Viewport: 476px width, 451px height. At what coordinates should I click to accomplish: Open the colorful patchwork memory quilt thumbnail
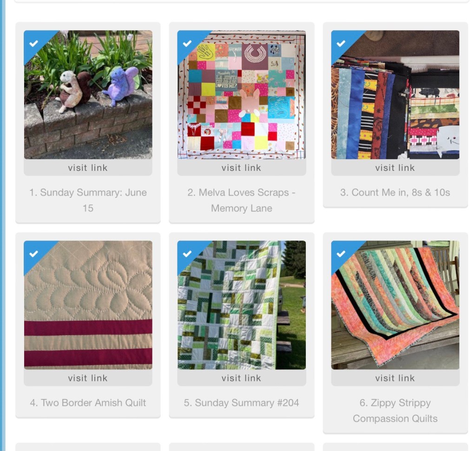(242, 95)
